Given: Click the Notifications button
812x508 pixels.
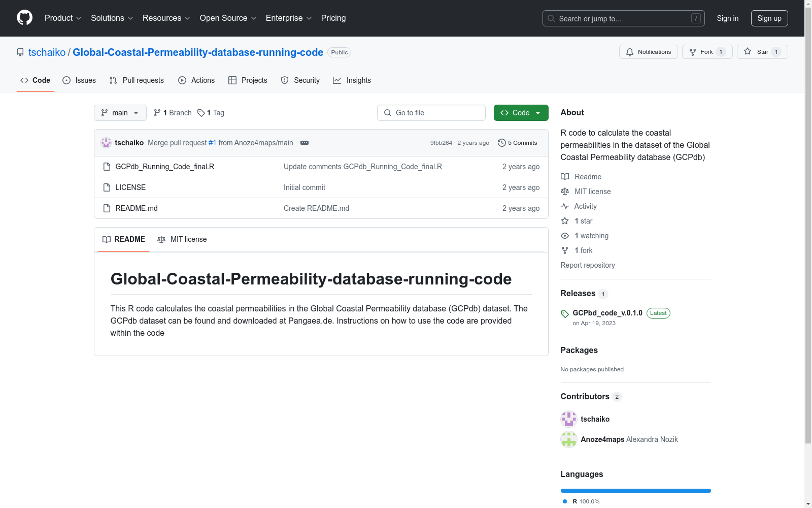Looking at the screenshot, I should pyautogui.click(x=649, y=52).
